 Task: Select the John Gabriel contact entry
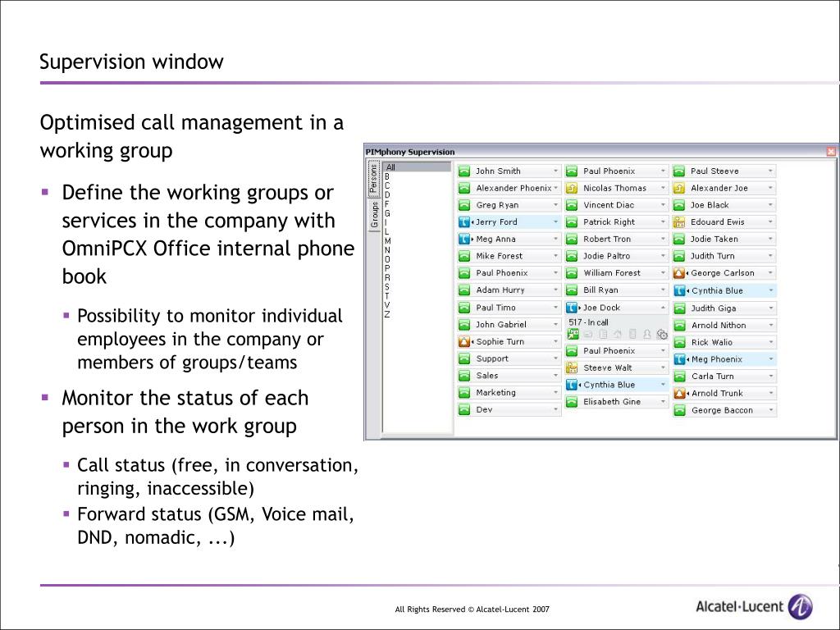click(x=509, y=325)
